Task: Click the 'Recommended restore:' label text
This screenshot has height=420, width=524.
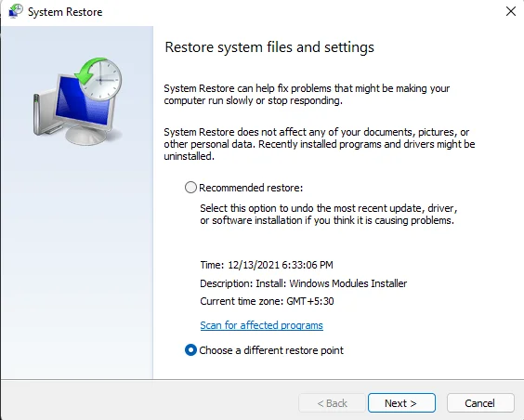Action: pos(251,188)
